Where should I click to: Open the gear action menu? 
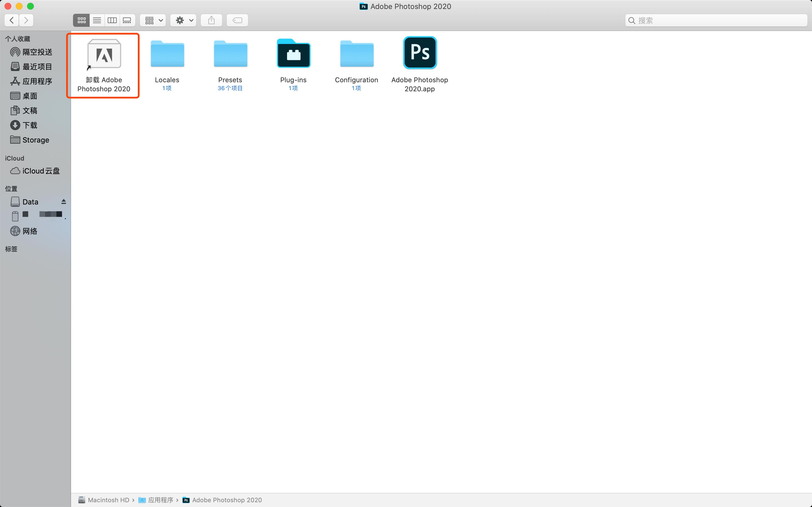tap(184, 21)
